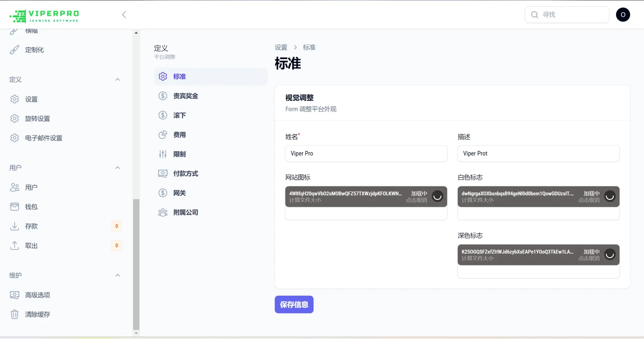Click the 付款方式 payment card icon
Viewport: 644px width, 339px height.
click(163, 173)
